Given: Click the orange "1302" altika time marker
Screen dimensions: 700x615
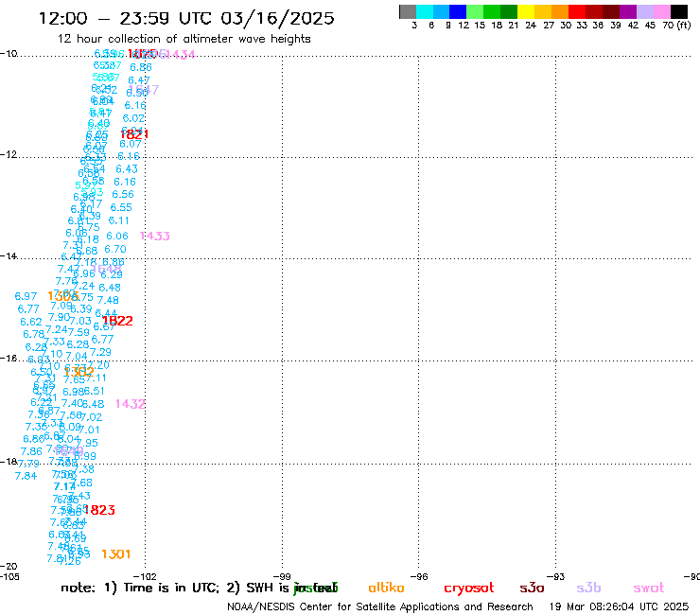Looking at the screenshot, I should tap(79, 372).
